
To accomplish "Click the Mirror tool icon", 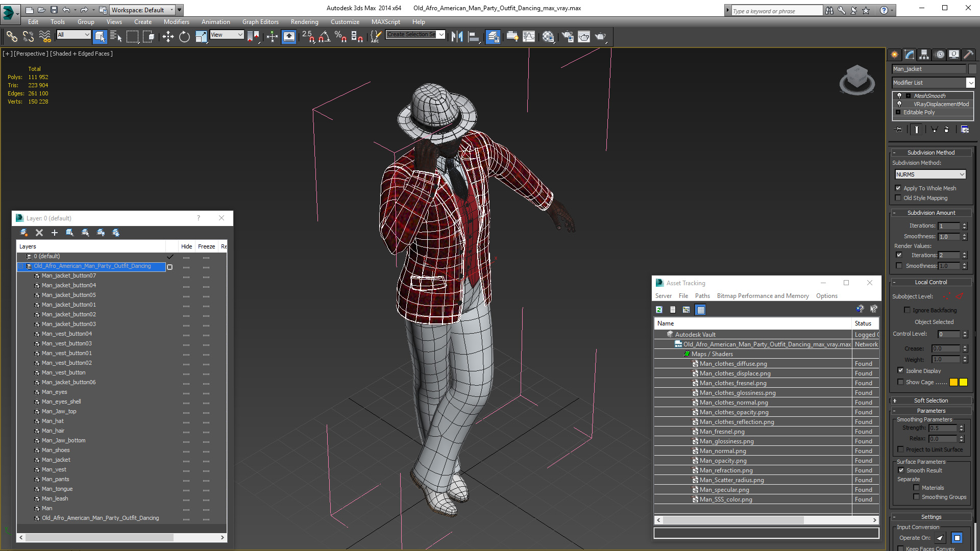I will (x=457, y=36).
